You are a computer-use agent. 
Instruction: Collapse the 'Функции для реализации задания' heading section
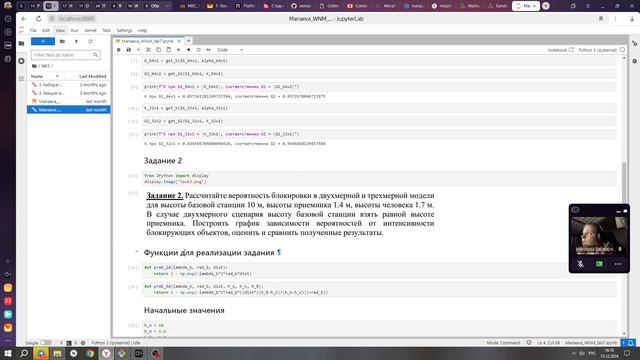(x=137, y=252)
